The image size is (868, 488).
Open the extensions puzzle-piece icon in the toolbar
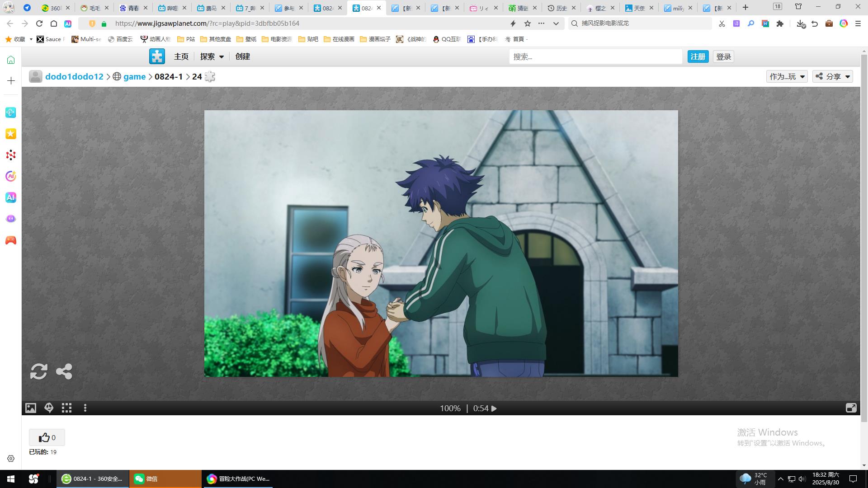point(780,23)
